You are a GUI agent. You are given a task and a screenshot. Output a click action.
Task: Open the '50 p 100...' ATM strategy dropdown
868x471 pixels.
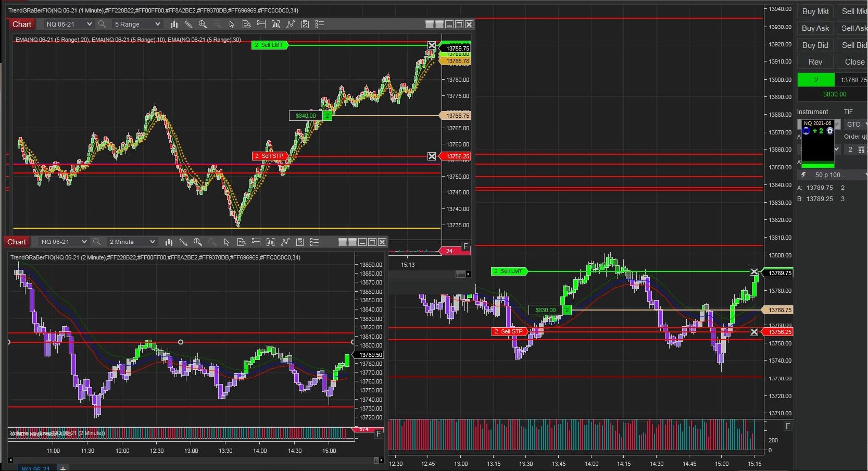[833, 175]
